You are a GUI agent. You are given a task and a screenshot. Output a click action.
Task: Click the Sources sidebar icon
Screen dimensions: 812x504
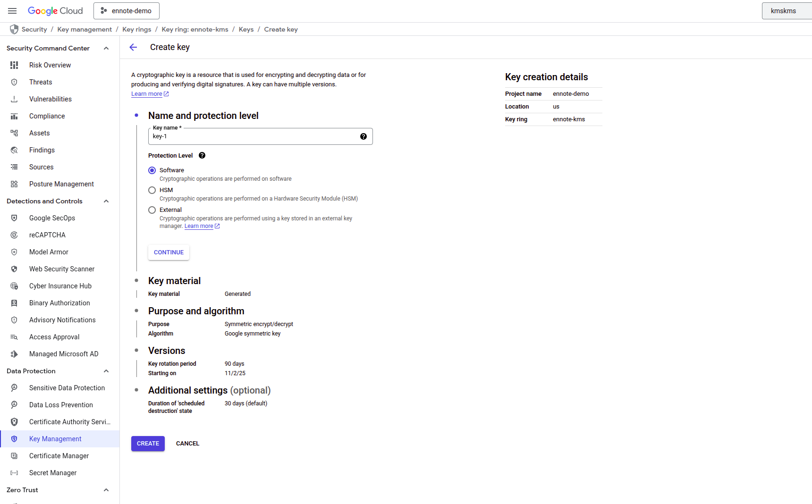14,167
